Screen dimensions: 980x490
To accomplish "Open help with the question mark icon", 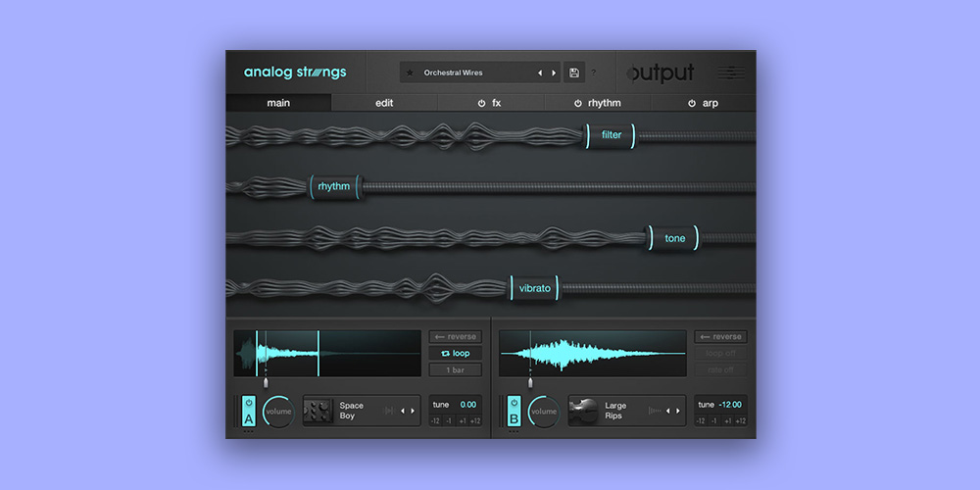I will 594,73.
